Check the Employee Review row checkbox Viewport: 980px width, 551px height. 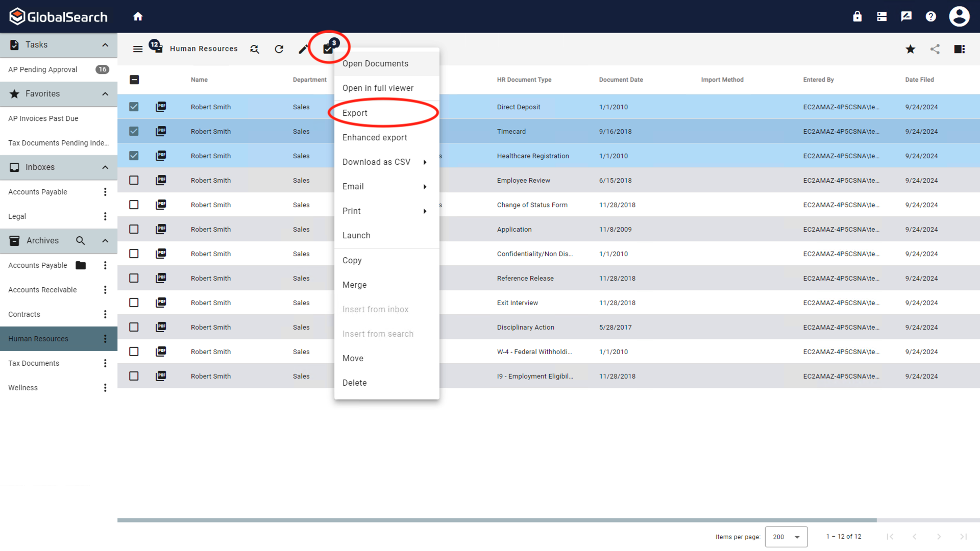[133, 180]
